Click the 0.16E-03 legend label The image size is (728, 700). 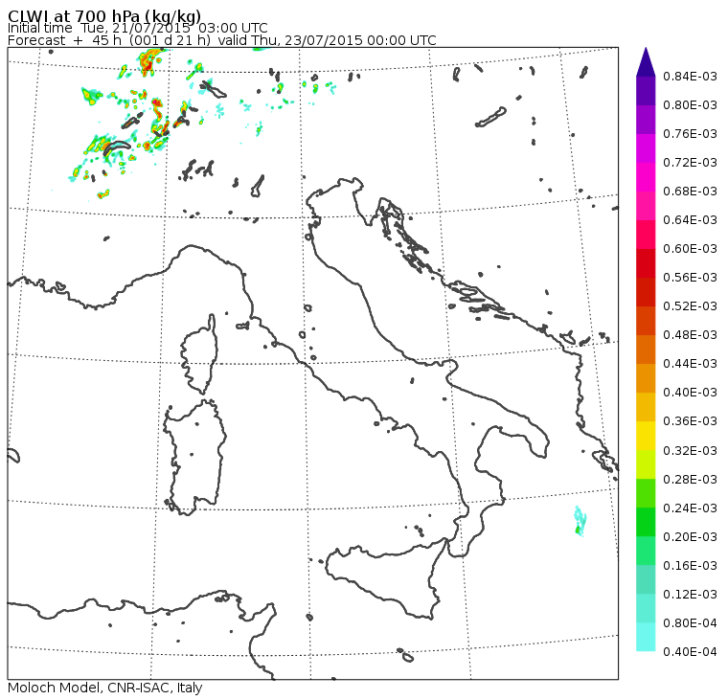coord(690,566)
